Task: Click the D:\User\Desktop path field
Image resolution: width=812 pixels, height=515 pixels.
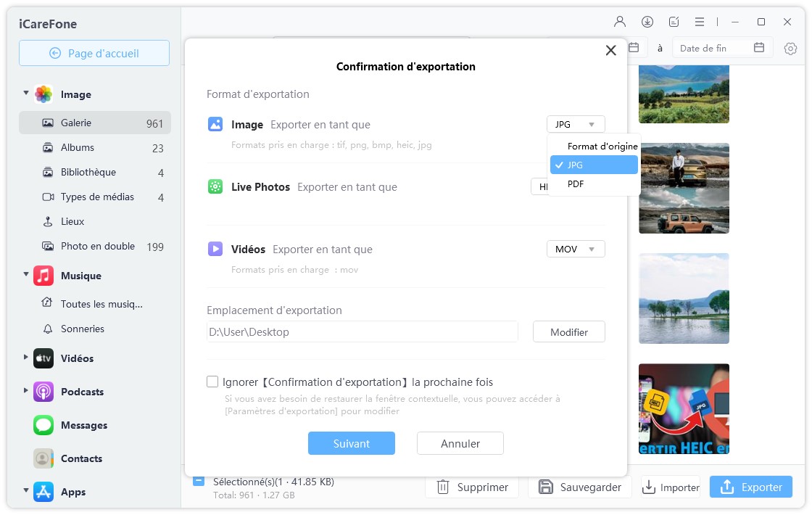Action: 362,331
